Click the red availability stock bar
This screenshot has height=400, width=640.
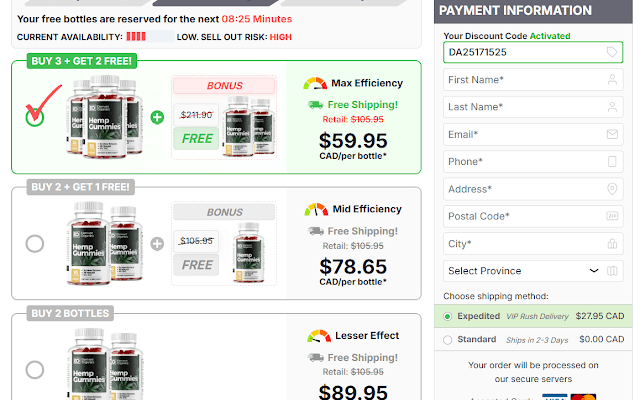pos(136,36)
